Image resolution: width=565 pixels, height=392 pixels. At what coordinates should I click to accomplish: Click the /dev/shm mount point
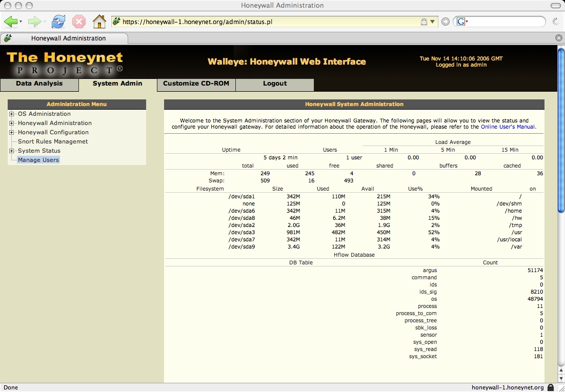coord(509,203)
